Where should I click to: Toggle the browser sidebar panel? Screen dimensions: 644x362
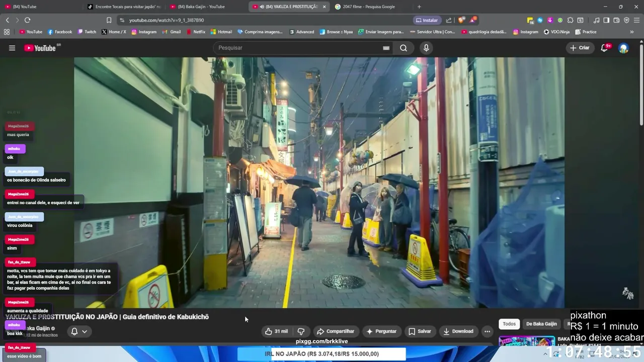(606, 20)
